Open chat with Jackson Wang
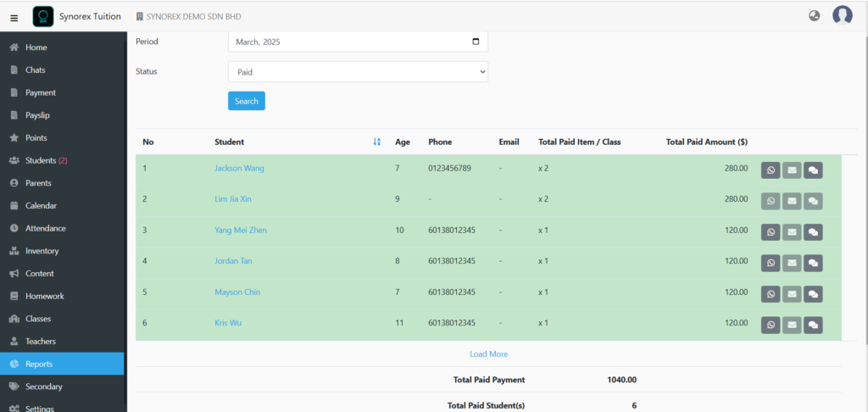Image resolution: width=868 pixels, height=412 pixels. tap(813, 170)
